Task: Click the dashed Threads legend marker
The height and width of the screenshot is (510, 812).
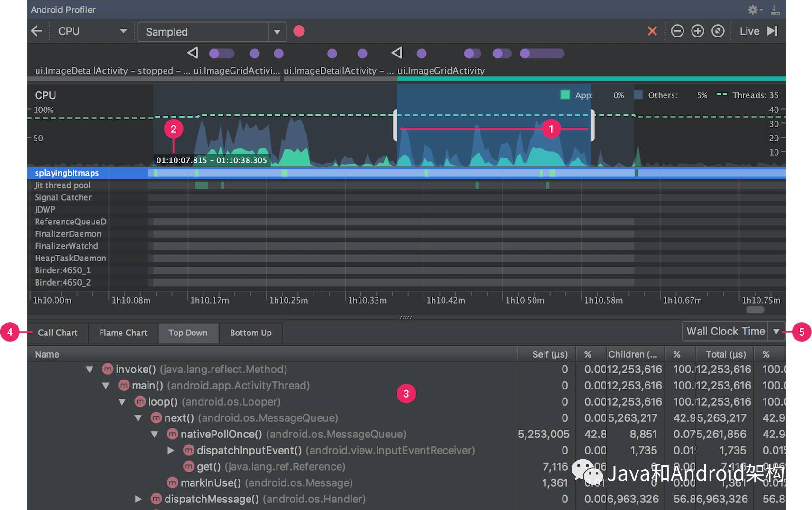Action: coord(722,94)
